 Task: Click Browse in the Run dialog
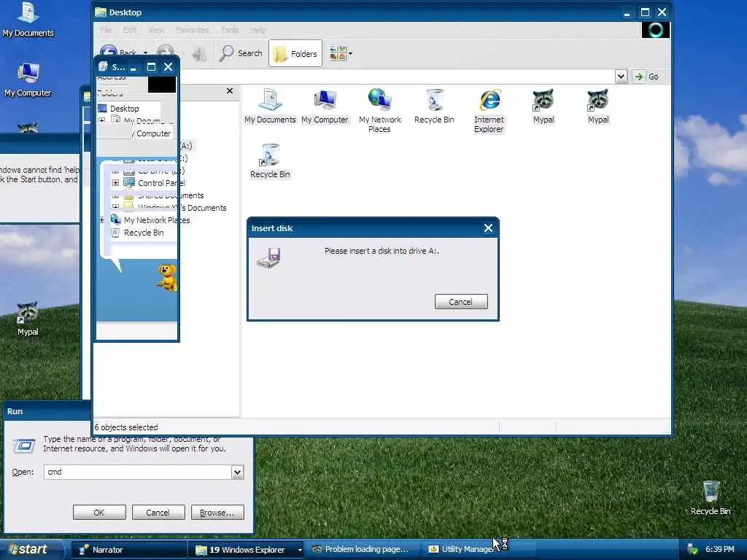point(217,513)
